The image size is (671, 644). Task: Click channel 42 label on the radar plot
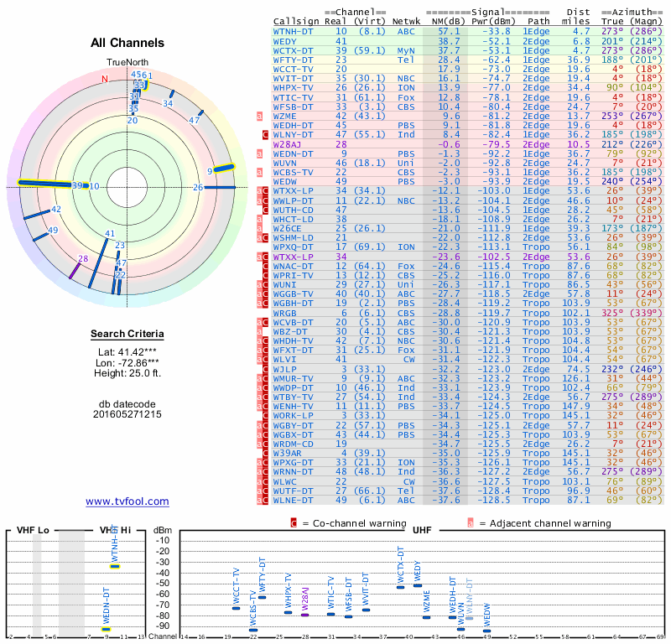[56, 209]
